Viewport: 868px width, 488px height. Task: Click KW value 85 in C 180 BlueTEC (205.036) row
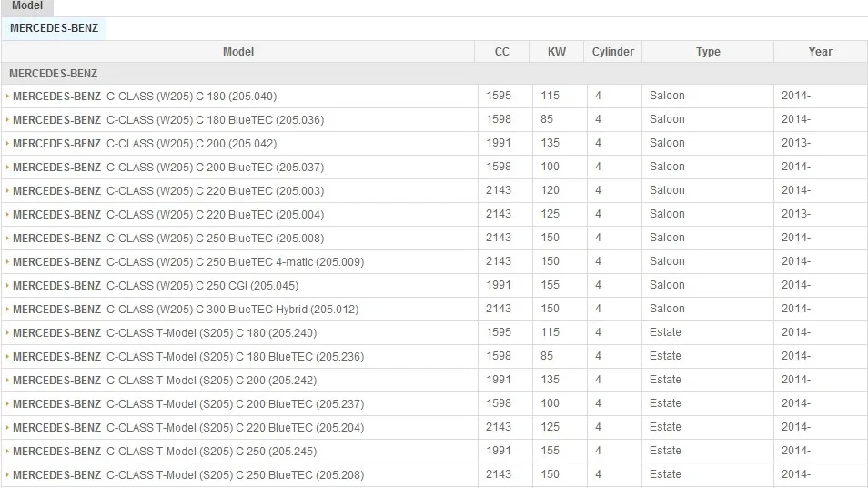pos(547,119)
